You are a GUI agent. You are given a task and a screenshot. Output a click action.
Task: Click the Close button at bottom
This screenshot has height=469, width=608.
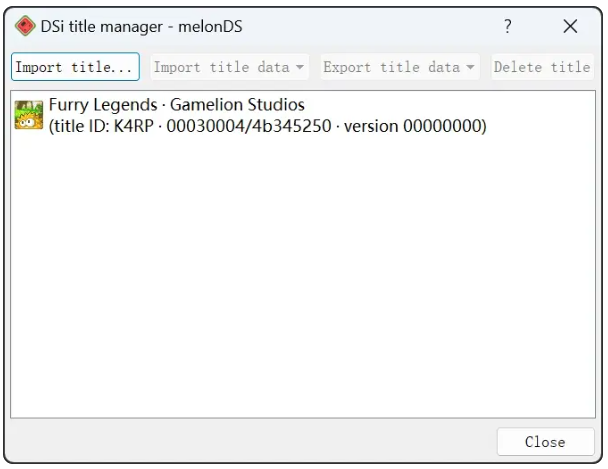(x=546, y=442)
